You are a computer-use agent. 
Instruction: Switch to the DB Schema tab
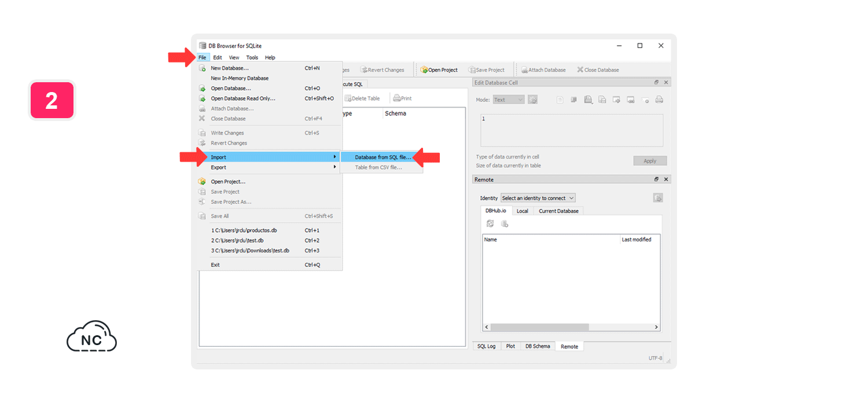[538, 346]
